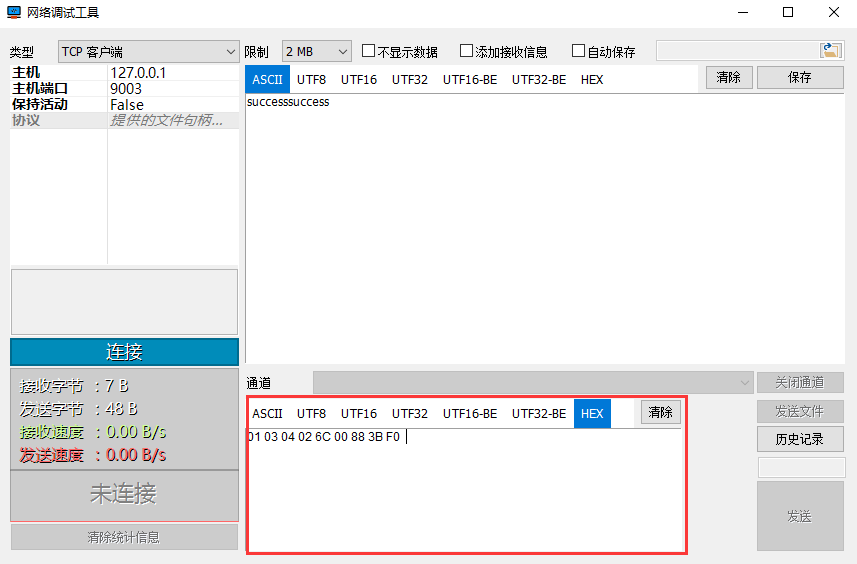Toggle the 自动保存 checkbox
857x564 pixels.
click(x=578, y=51)
